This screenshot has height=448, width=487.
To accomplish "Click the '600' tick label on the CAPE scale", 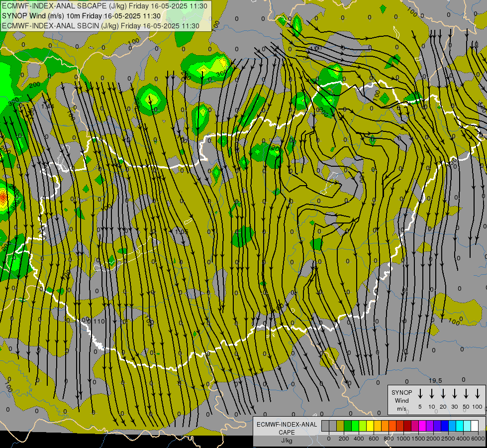I will (374, 439).
